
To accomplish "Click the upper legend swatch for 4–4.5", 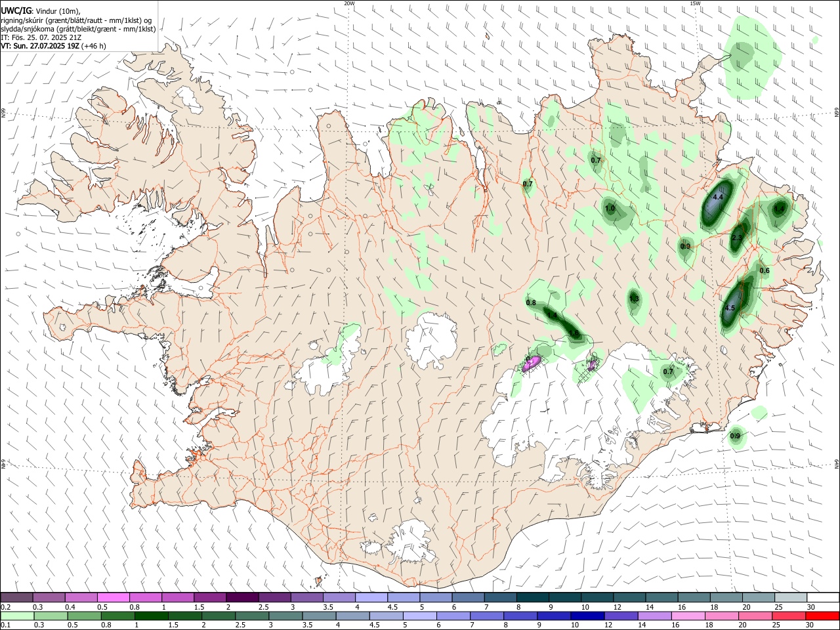I will coord(370,597).
